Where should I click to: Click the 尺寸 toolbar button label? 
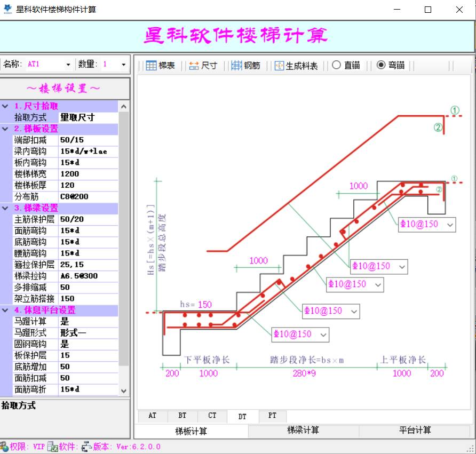click(209, 66)
